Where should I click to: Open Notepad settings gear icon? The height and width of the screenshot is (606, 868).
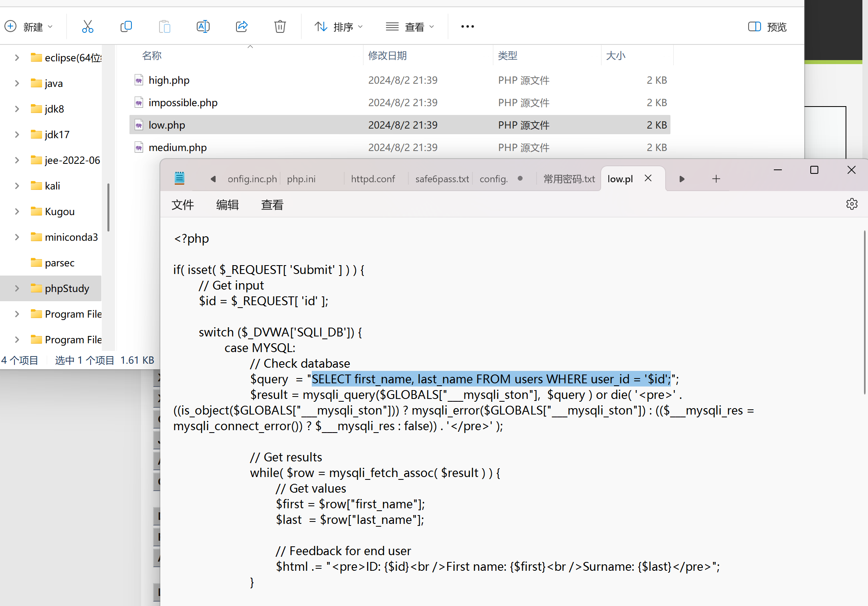pyautogui.click(x=852, y=204)
